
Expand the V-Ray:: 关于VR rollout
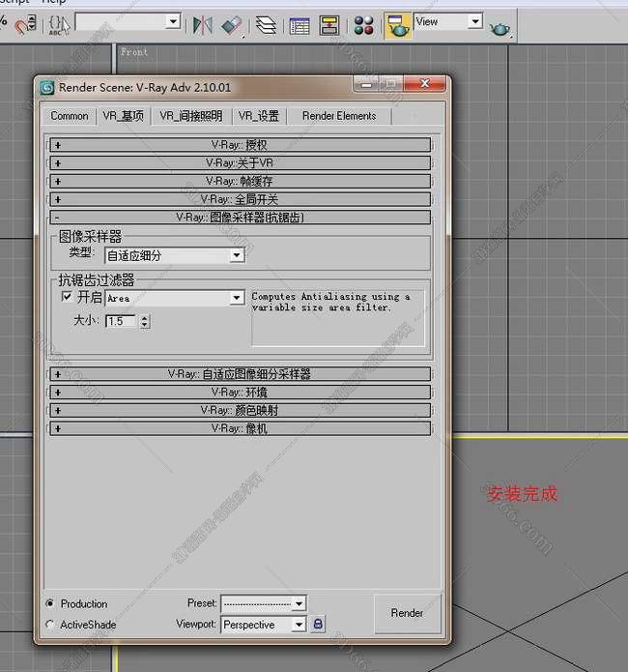click(x=240, y=162)
